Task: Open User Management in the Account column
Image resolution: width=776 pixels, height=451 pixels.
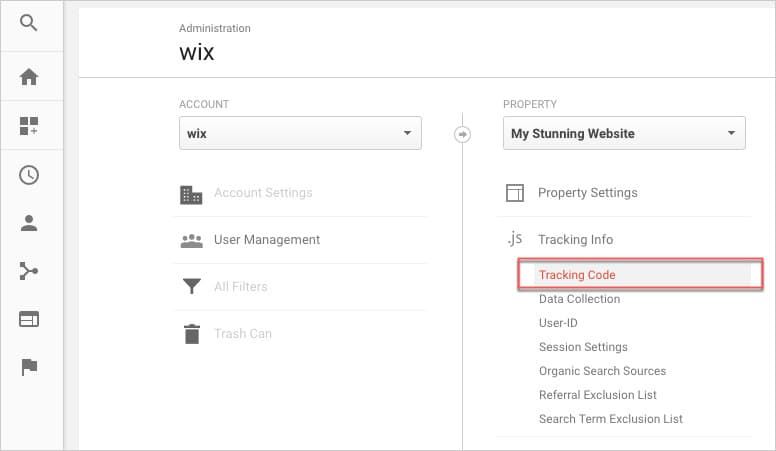Action: click(267, 240)
